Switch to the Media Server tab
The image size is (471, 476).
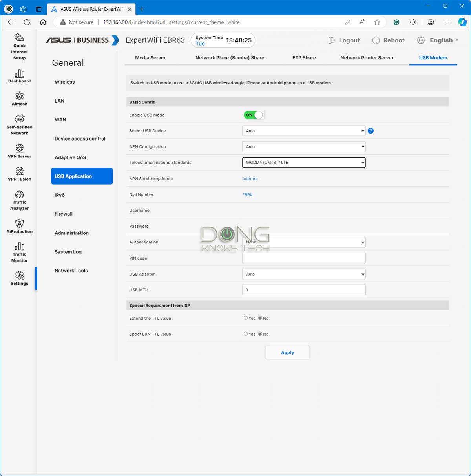[150, 57]
